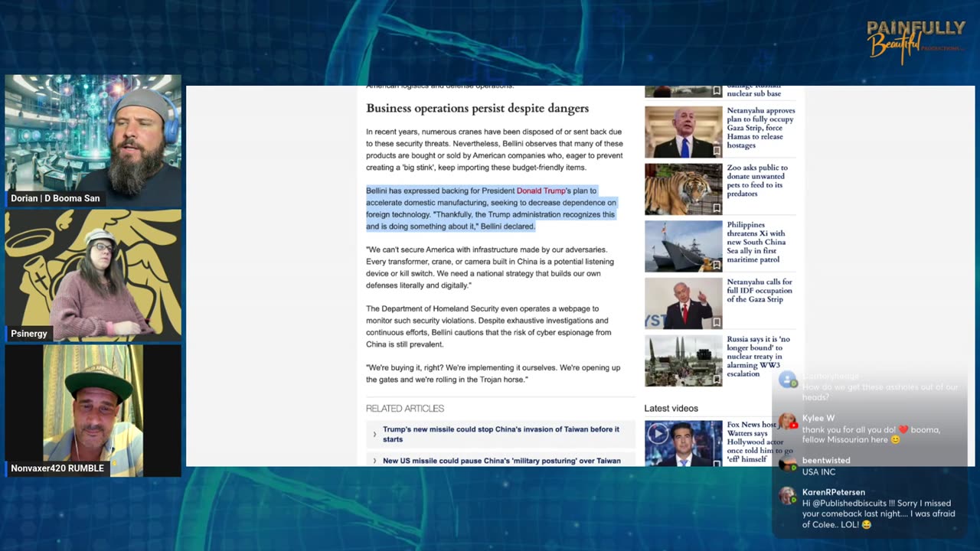Open Netanyahu calls for full IDF occupation headline
This screenshot has width=980, height=551.
pyautogui.click(x=759, y=291)
